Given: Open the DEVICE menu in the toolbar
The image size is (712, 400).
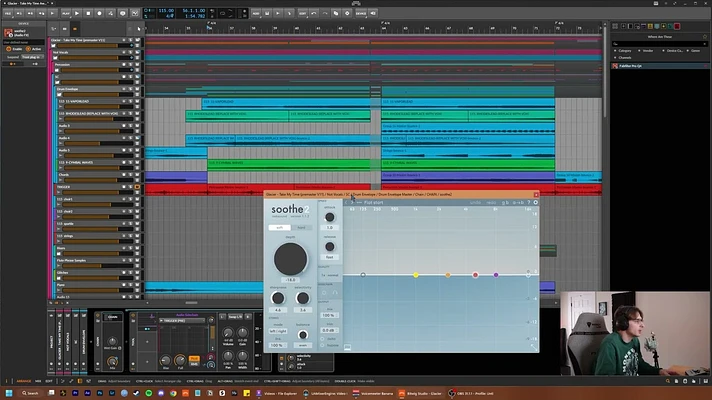Looking at the screenshot, I should pos(361,14).
